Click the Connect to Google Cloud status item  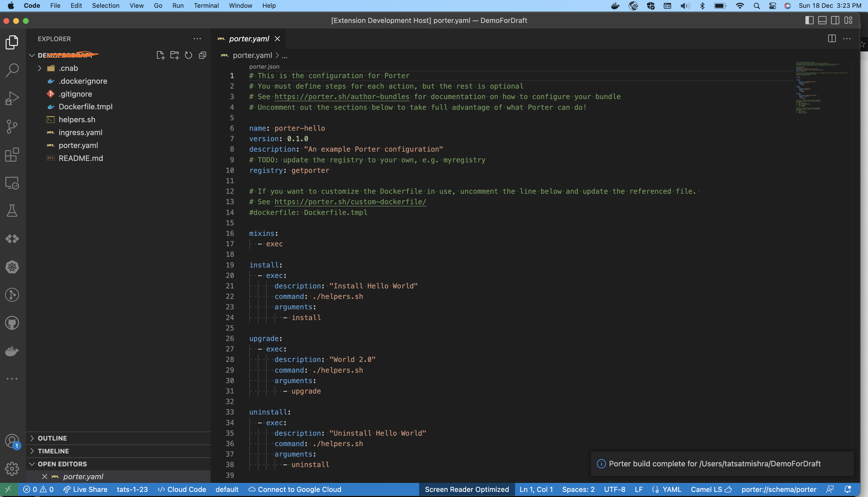[295, 489]
